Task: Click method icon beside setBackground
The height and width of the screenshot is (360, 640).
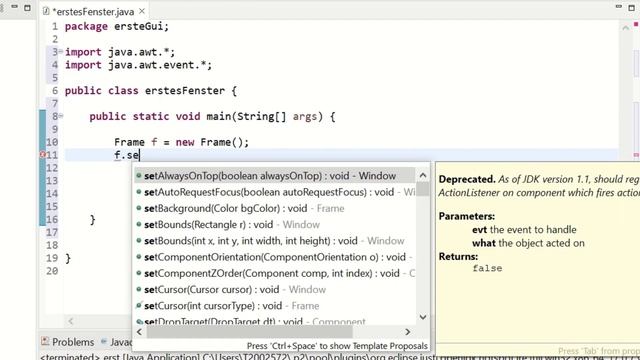Action: click(139, 208)
